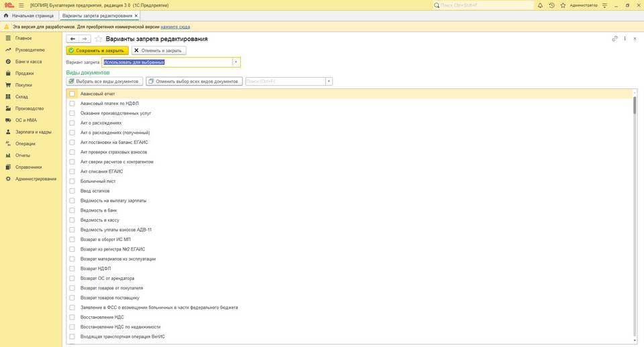
Task: Select Возврат ОС от арендатора row
Action: pyautogui.click(x=350, y=279)
